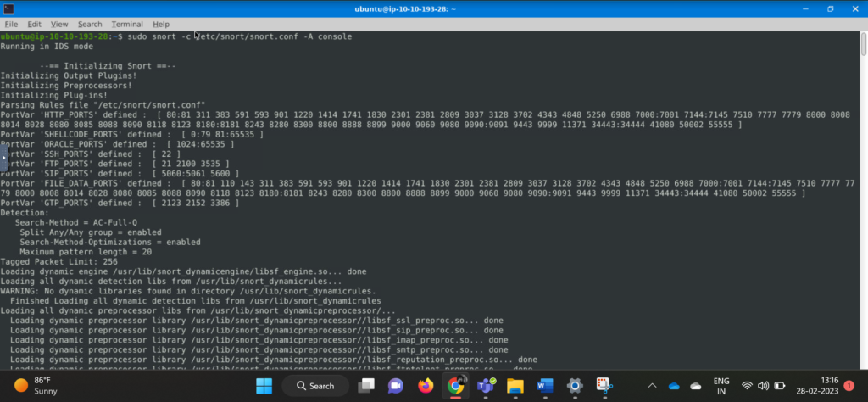Open Task View from the taskbar
The image size is (868, 402).
(366, 386)
